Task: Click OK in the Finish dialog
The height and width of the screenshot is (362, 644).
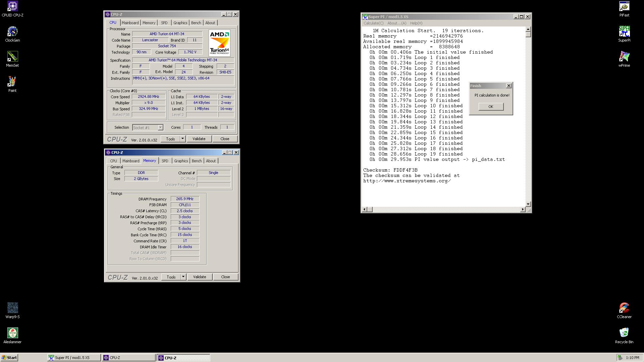Action: pos(491,107)
